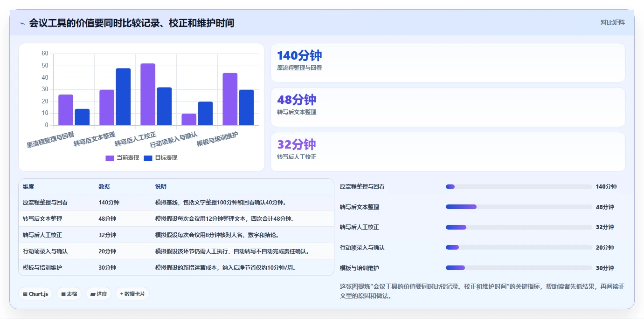Select the purple bar for 行动项录入与确认
Image resolution: width=644 pixels, height=319 pixels.
[189, 119]
